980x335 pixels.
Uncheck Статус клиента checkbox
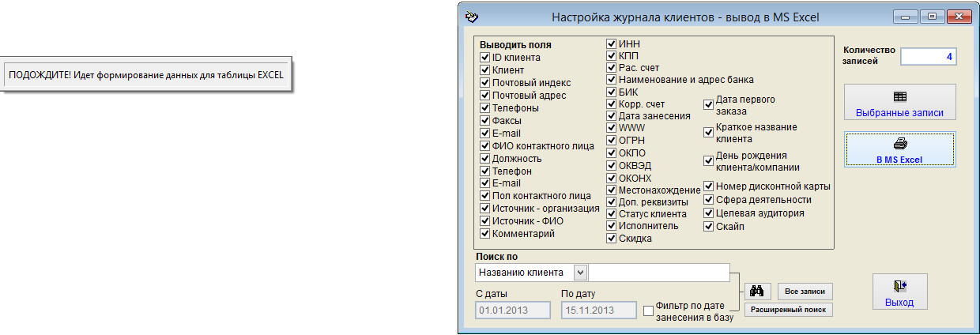click(612, 213)
